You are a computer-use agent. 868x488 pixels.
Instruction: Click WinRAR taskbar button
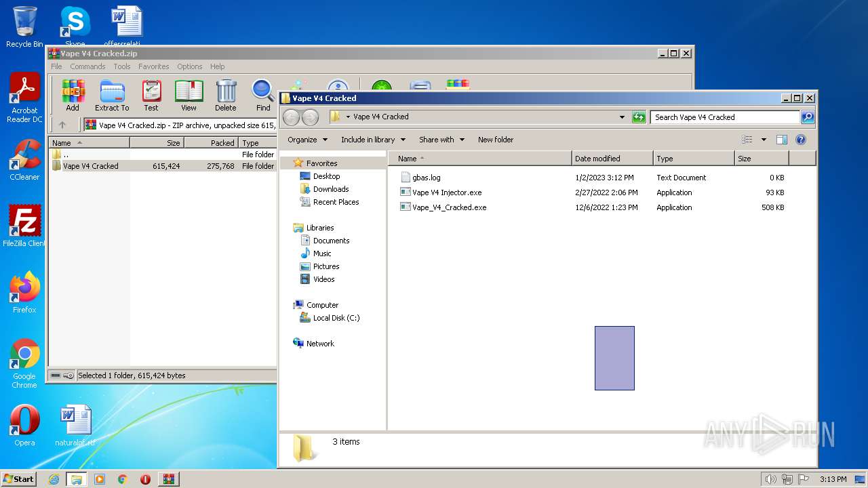[x=169, y=479]
